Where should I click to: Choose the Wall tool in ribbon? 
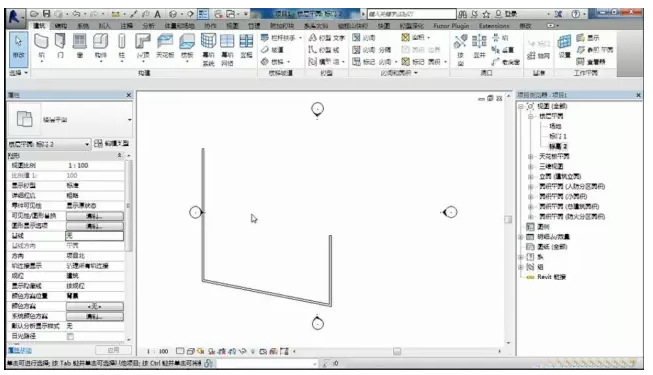pos(41,47)
